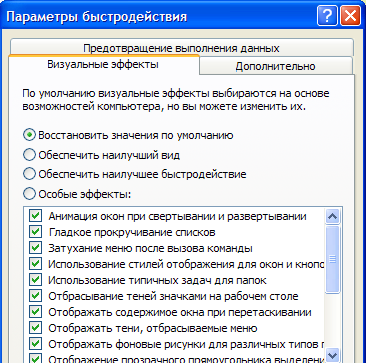Viewport: 366px width, 363px height.
Task: Click the Help question mark button
Action: pos(327,16)
